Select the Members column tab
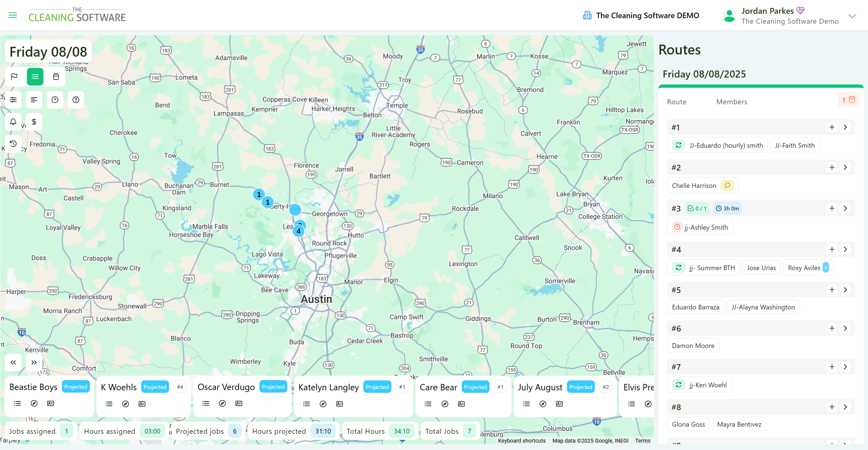 click(x=731, y=101)
